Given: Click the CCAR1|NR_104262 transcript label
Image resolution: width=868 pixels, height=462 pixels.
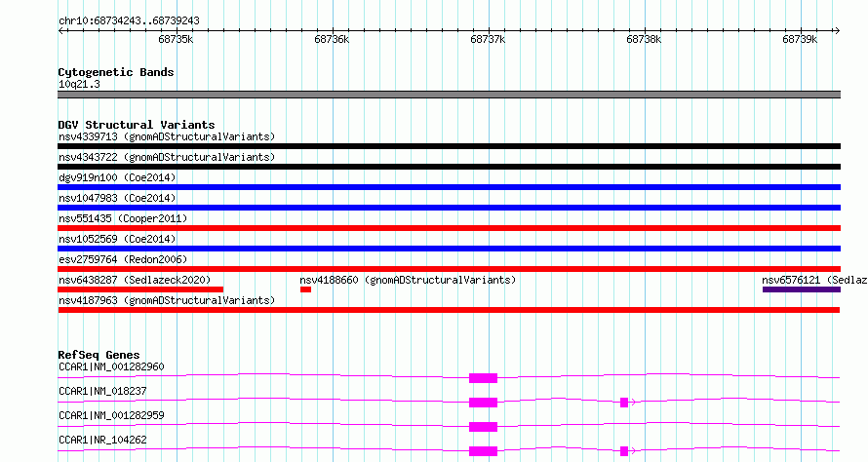Looking at the screenshot, I should click(x=102, y=440).
